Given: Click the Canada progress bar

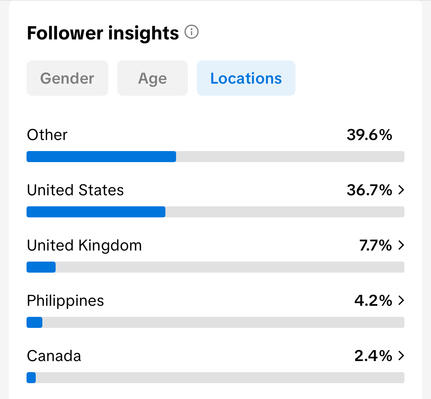Looking at the screenshot, I should click(215, 378).
